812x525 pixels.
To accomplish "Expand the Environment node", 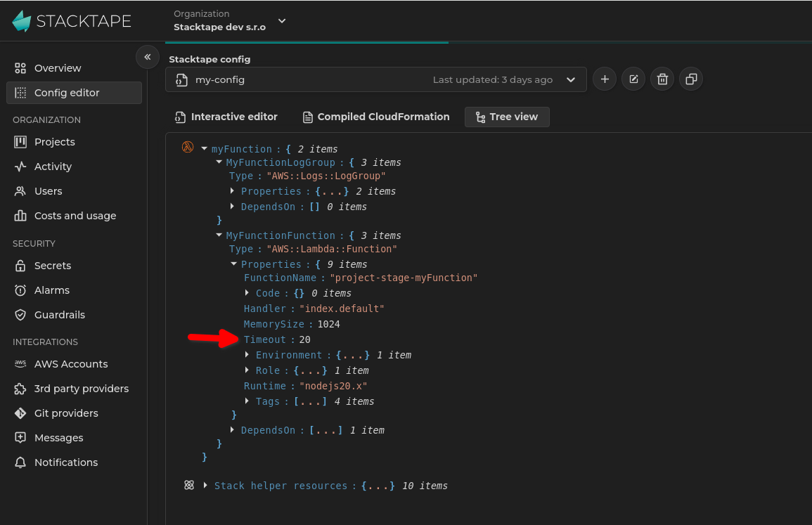I will click(x=247, y=355).
